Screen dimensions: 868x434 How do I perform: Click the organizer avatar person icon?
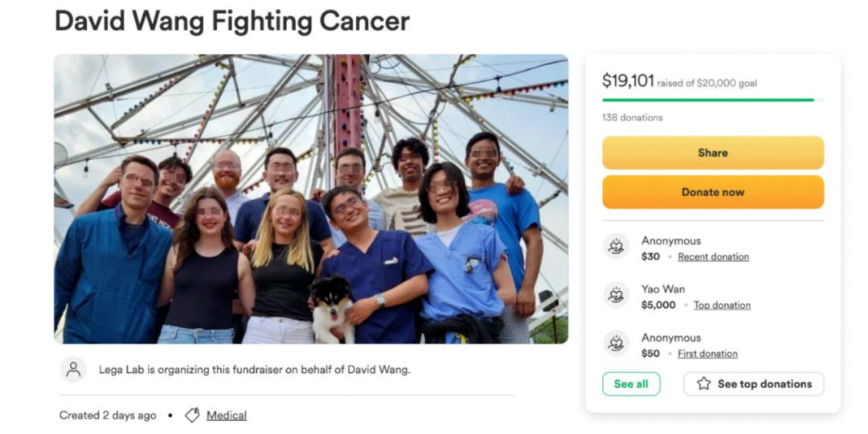[73, 370]
